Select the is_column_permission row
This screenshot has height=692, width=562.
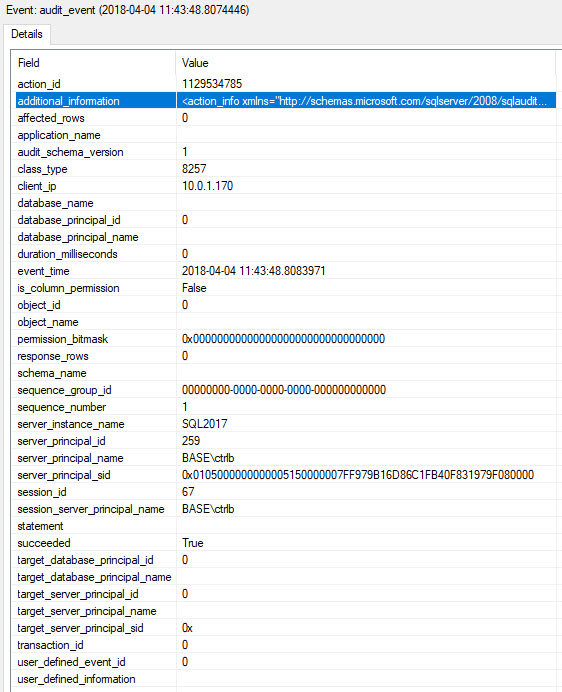pos(286,288)
